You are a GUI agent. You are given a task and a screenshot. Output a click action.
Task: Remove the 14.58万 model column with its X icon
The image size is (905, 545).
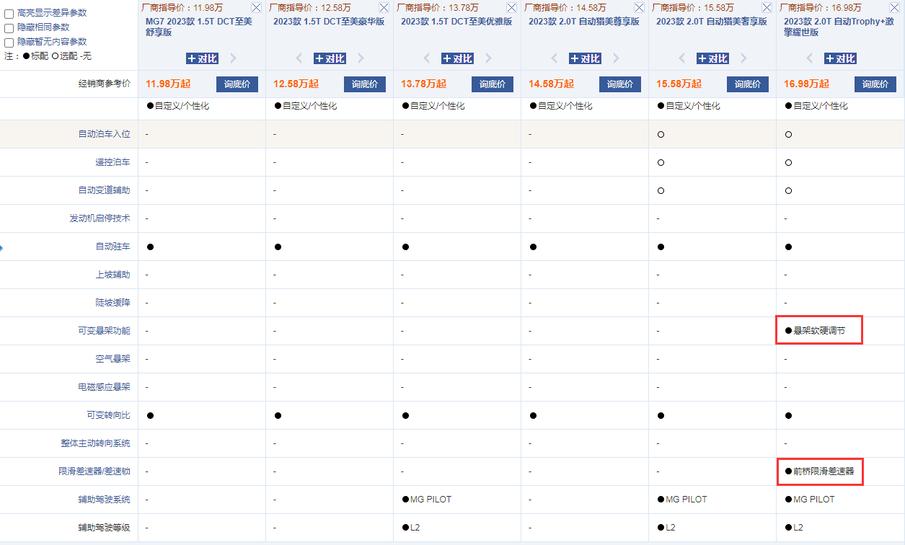point(639,8)
